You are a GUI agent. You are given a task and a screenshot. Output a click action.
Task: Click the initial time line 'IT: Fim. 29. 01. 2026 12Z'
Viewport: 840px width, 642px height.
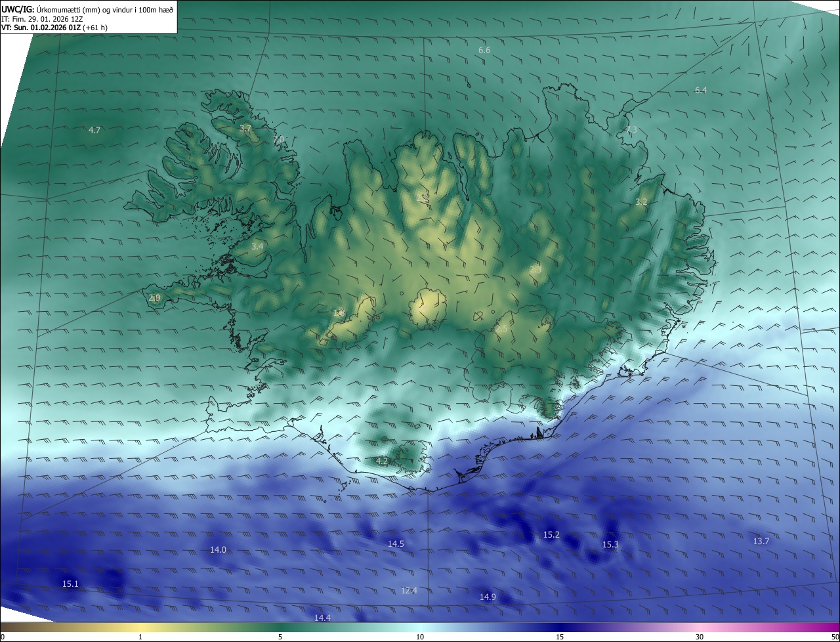tap(42, 19)
